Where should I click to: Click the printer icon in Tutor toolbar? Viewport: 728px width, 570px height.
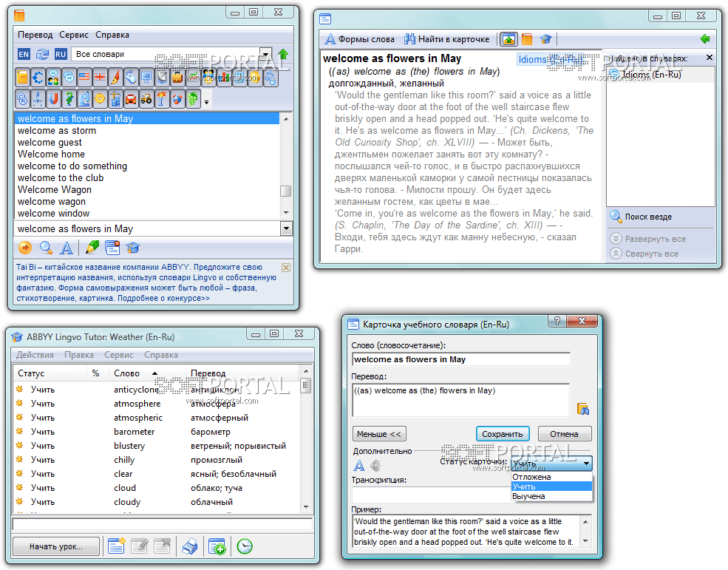coord(189,546)
